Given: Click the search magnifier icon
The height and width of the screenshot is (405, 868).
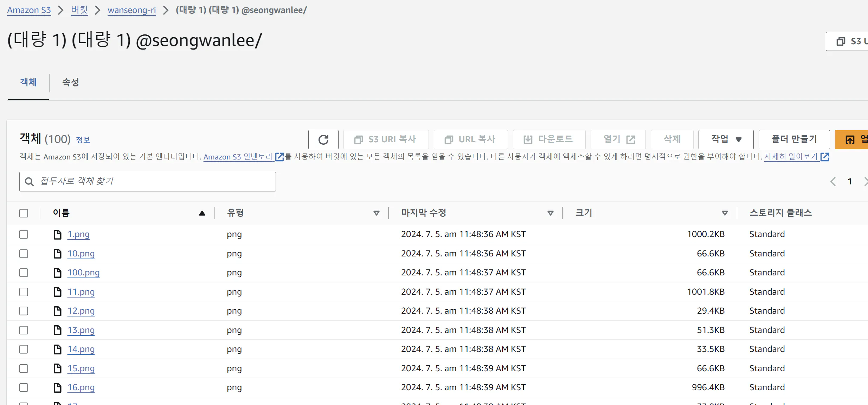Looking at the screenshot, I should (30, 182).
